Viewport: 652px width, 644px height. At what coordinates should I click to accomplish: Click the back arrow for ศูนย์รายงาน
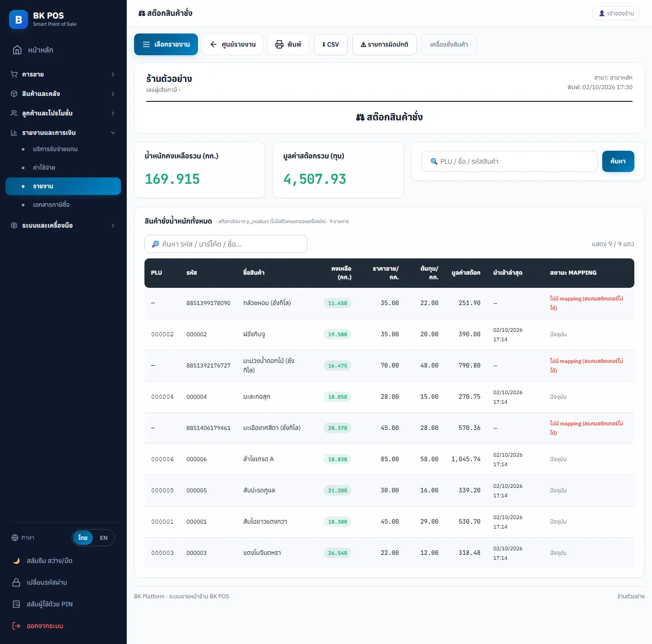(x=214, y=44)
